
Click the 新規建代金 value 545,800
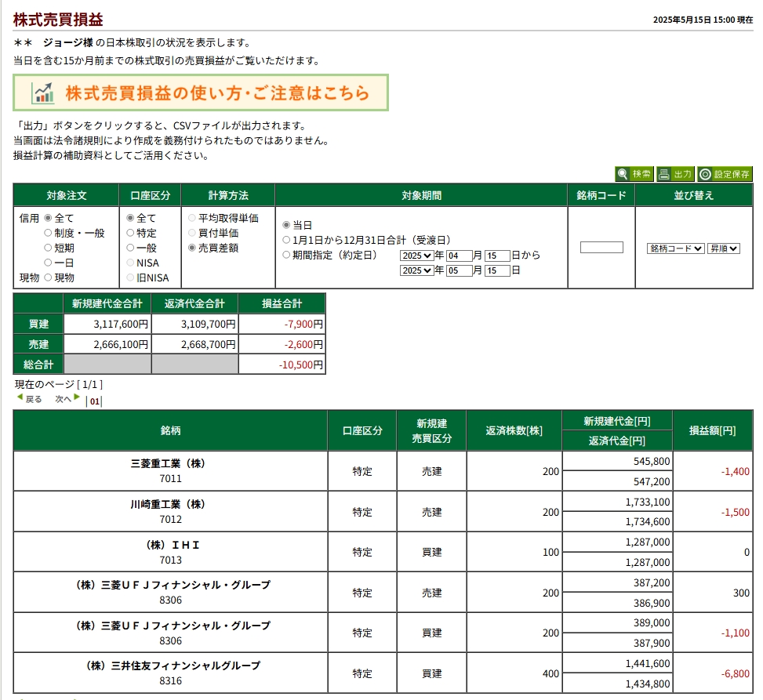[x=652, y=461]
